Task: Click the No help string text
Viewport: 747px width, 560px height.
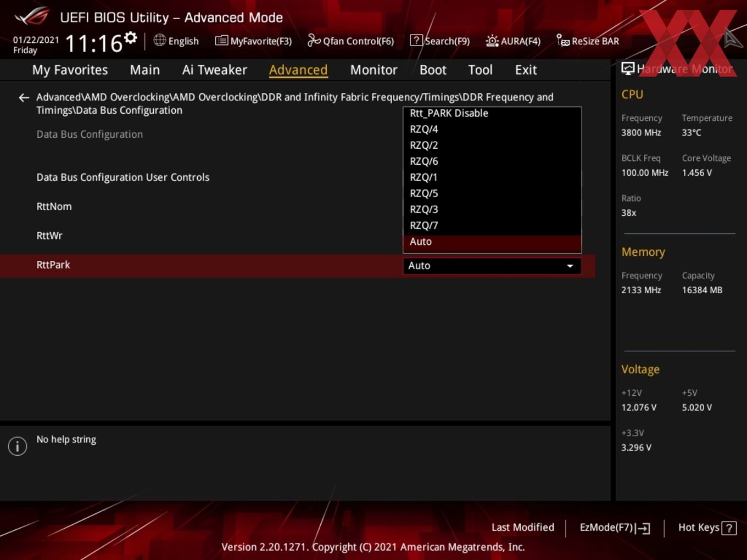Action: coord(66,439)
